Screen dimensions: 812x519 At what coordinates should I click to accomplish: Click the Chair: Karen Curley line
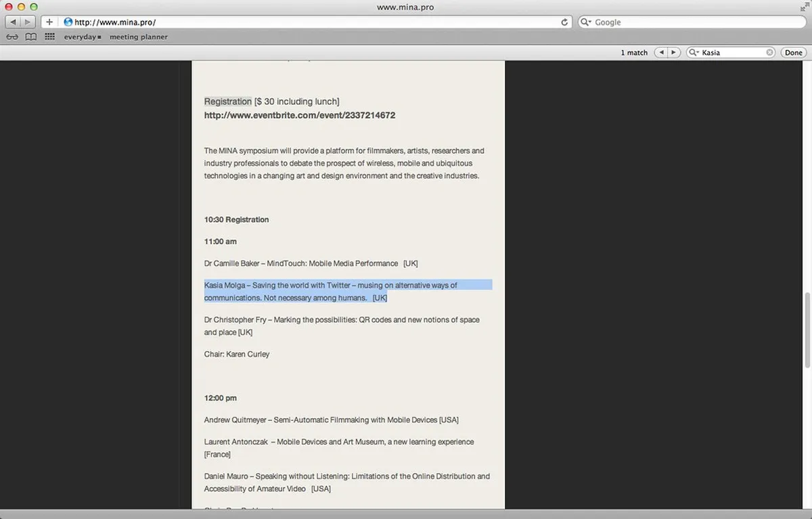(237, 355)
